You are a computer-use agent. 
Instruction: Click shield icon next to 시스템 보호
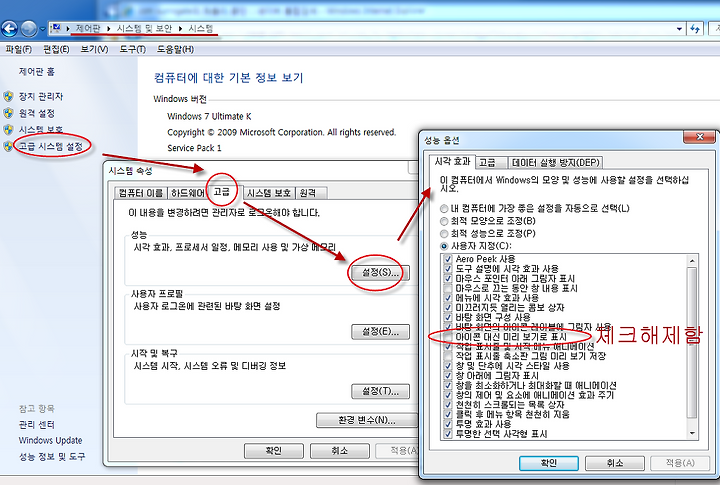(x=8, y=130)
